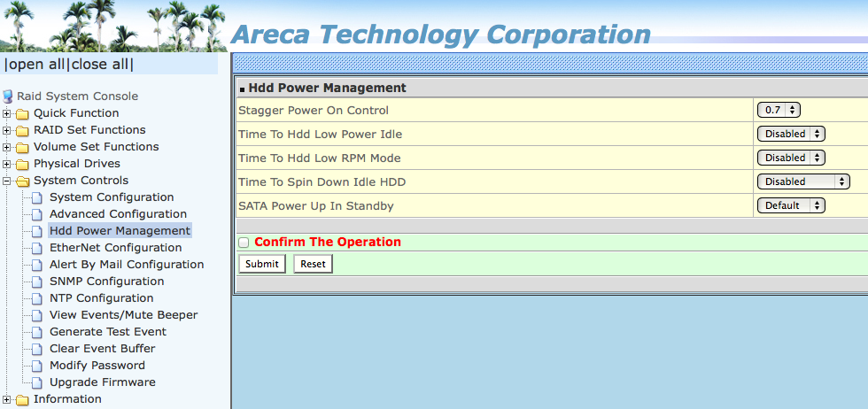The height and width of the screenshot is (409, 868).
Task: Collapse the System Controls tree node
Action: (7, 181)
